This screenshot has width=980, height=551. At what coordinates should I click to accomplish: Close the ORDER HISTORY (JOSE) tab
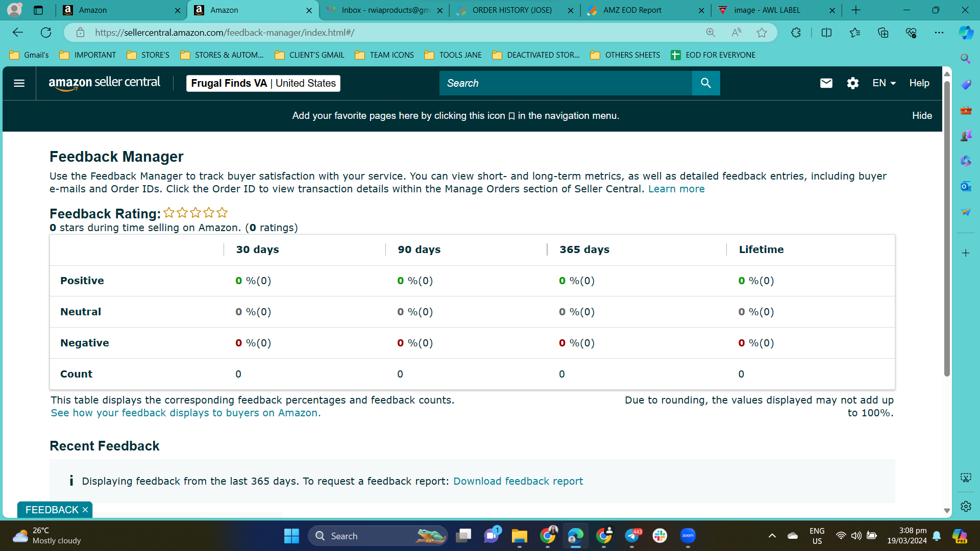571,10
